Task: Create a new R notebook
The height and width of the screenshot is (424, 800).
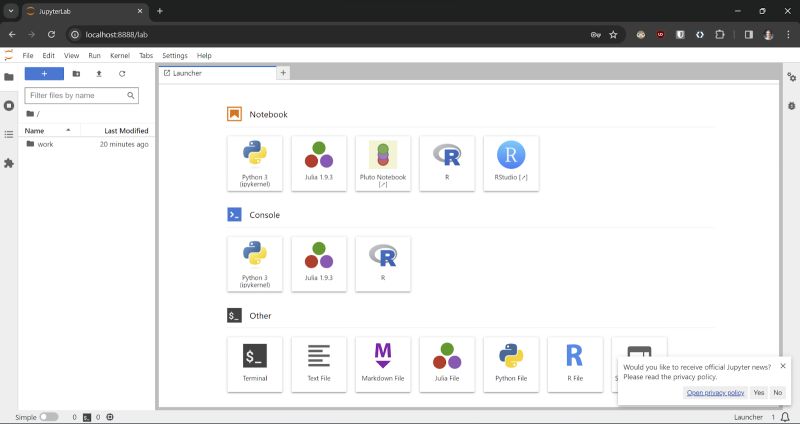Action: point(447,163)
